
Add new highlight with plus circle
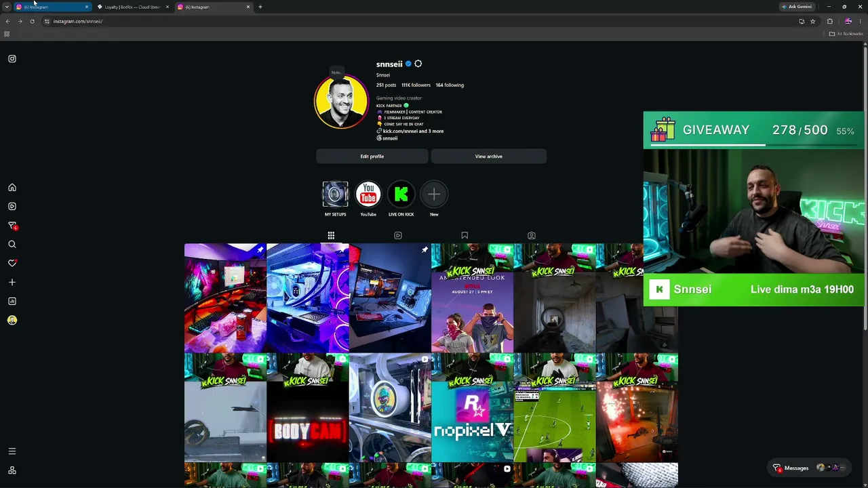(x=434, y=195)
